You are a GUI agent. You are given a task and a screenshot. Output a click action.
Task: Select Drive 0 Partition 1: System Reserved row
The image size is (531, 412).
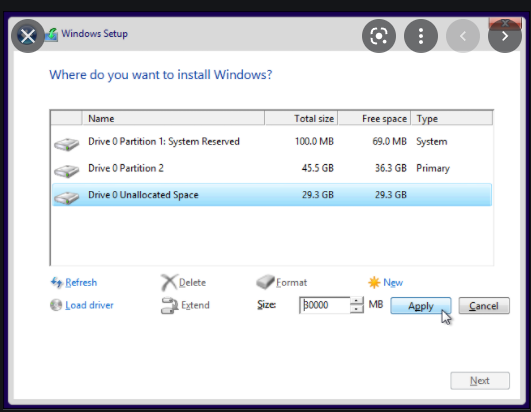click(x=272, y=142)
